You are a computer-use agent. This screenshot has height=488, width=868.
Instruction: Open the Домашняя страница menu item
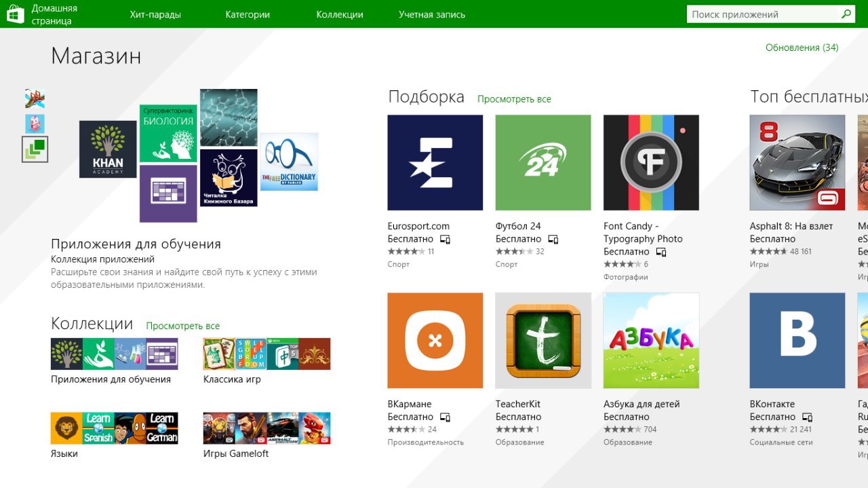point(54,14)
